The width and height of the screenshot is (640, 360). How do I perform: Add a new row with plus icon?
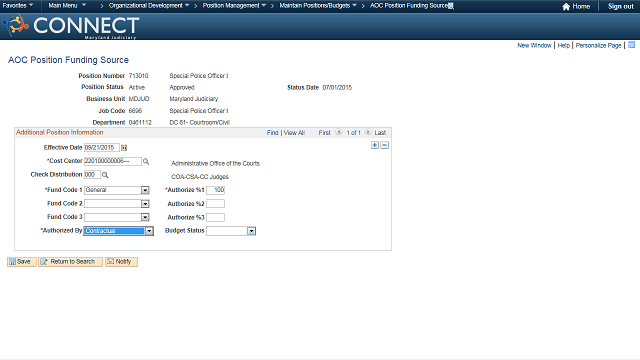coord(375,145)
